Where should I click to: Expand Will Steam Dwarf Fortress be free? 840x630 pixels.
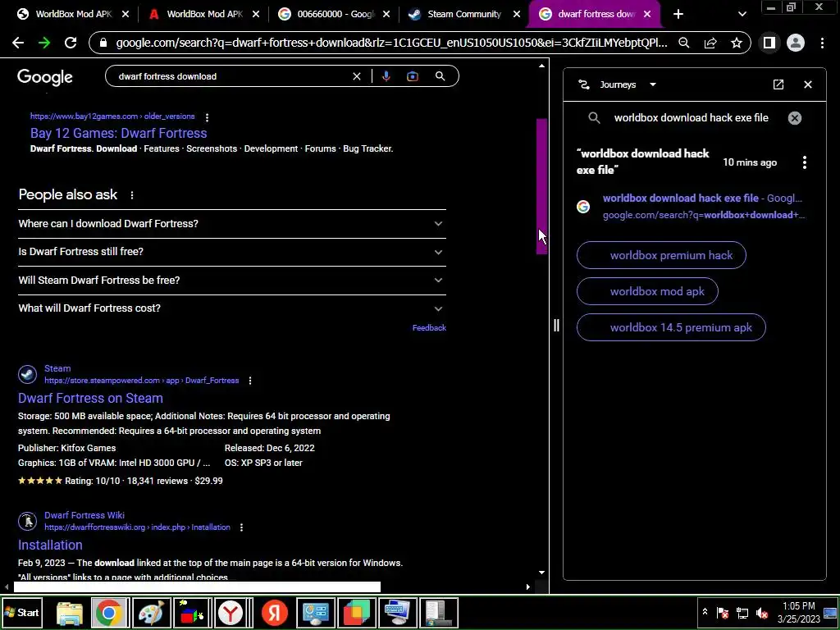[232, 281]
